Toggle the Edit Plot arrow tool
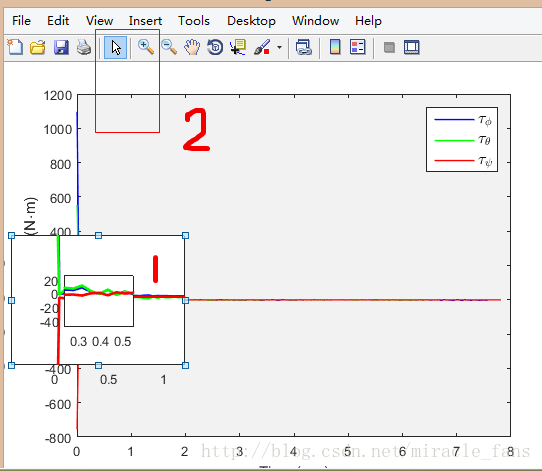542x471 pixels. tap(115, 47)
